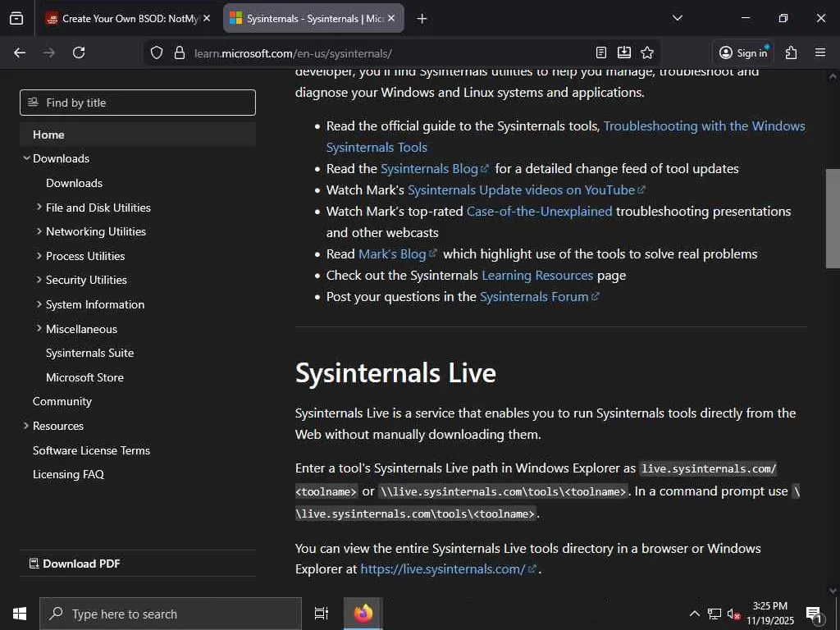Go back one page in browser
Screen dimensions: 840x630
[x=20, y=52]
